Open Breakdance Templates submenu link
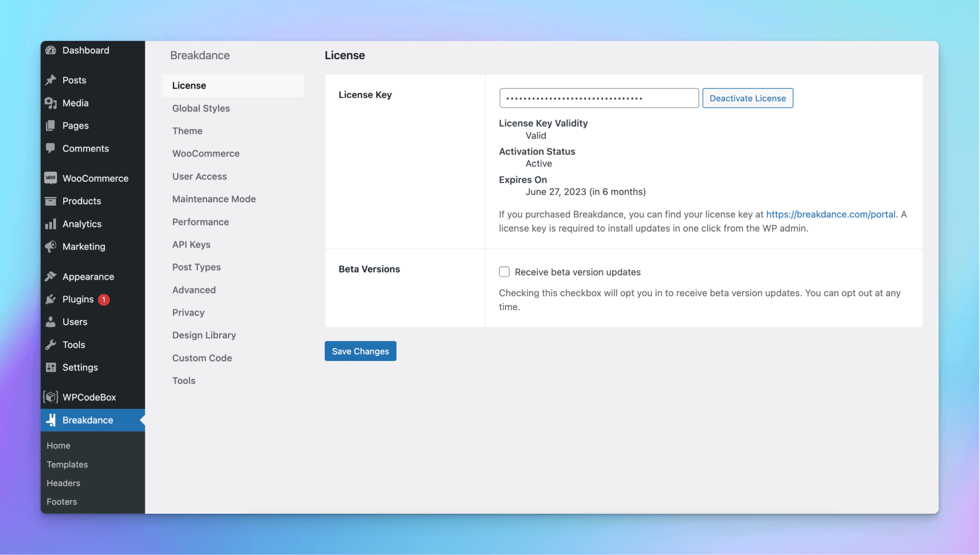Screen dimensions: 980x555 [x=67, y=464]
